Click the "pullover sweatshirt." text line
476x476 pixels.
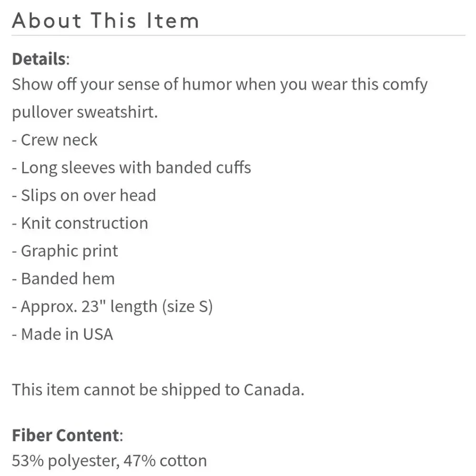click(x=85, y=112)
